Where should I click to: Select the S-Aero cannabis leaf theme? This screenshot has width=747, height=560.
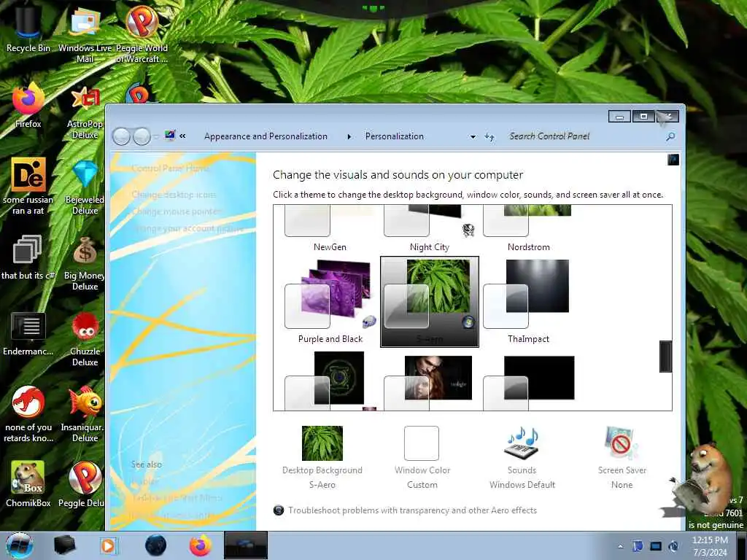(x=429, y=302)
